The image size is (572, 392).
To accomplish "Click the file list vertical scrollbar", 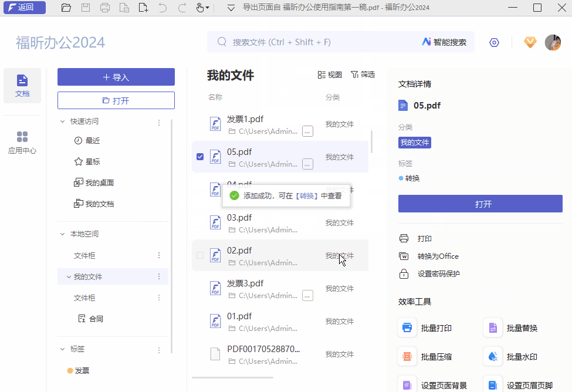I will pos(371,141).
